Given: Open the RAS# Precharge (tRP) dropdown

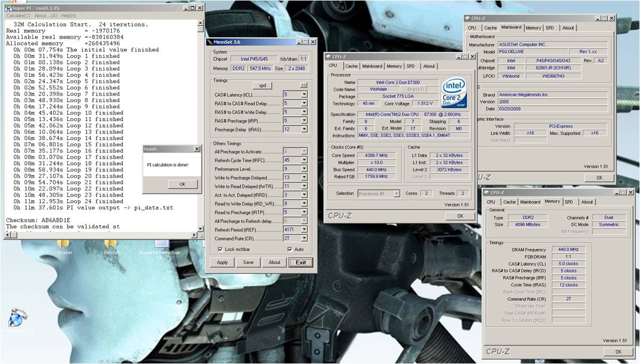Looking at the screenshot, I should coord(304,121).
